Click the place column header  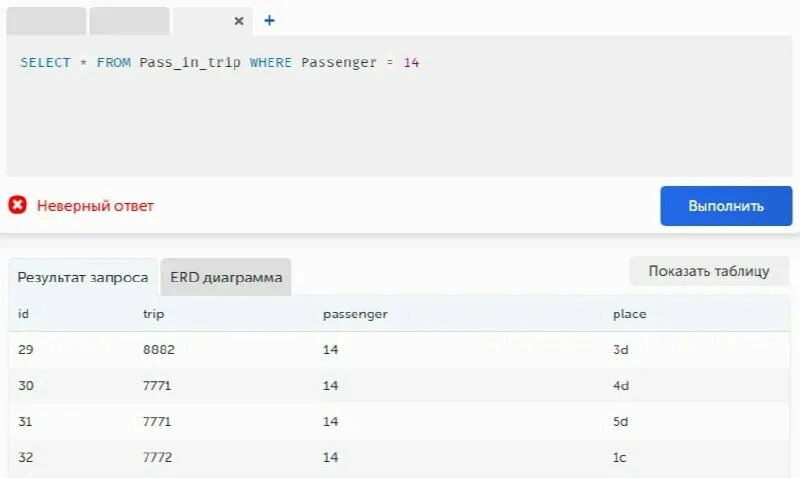point(630,314)
